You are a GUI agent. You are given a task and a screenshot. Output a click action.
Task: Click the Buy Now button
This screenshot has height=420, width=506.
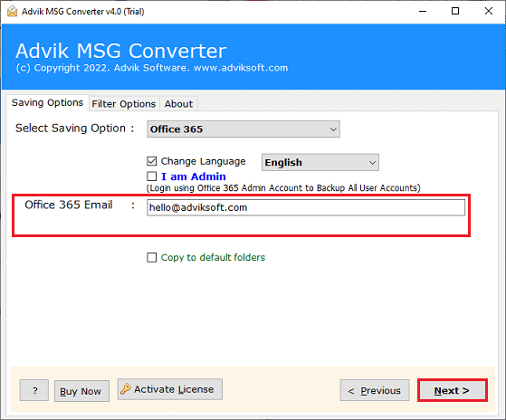[x=81, y=391]
